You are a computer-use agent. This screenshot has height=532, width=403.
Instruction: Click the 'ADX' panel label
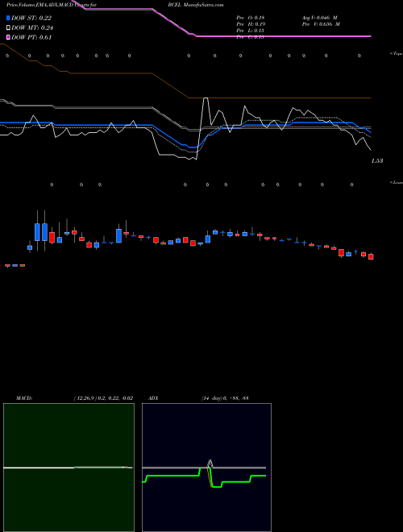153,398
